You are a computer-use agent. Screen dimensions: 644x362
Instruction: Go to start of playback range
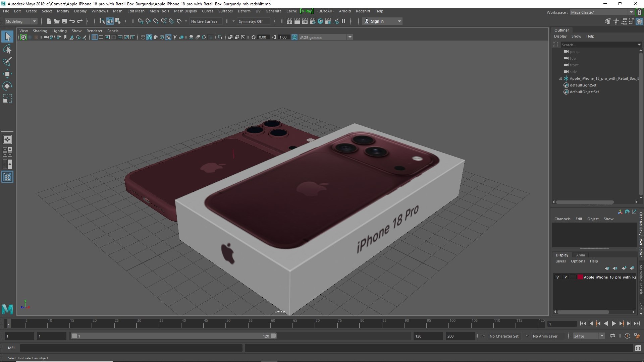583,323
